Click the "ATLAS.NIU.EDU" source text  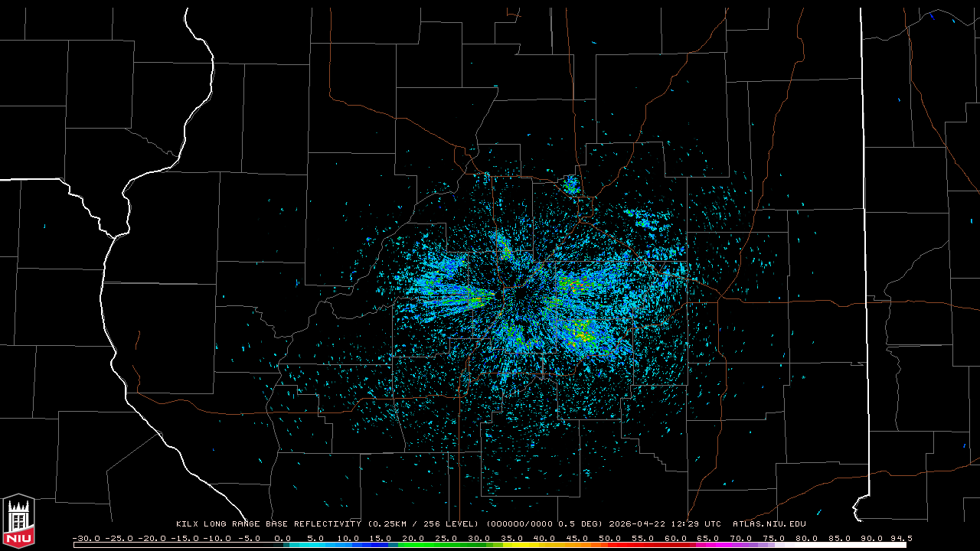coord(769,524)
